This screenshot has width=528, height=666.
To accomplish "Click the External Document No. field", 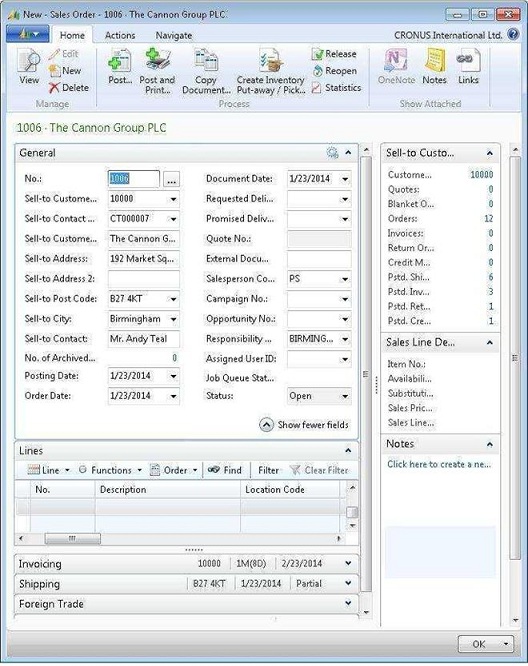I will (319, 259).
